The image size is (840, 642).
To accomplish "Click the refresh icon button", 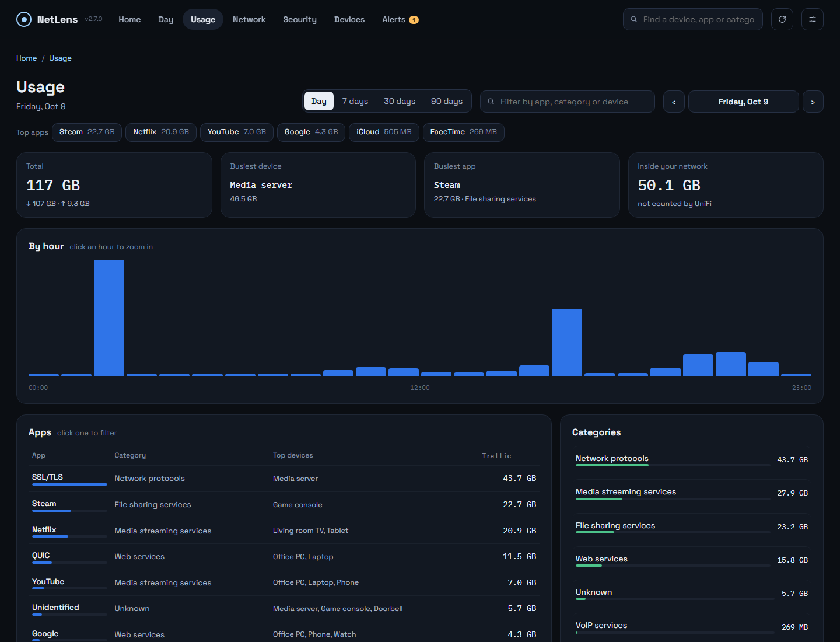I will 782,19.
